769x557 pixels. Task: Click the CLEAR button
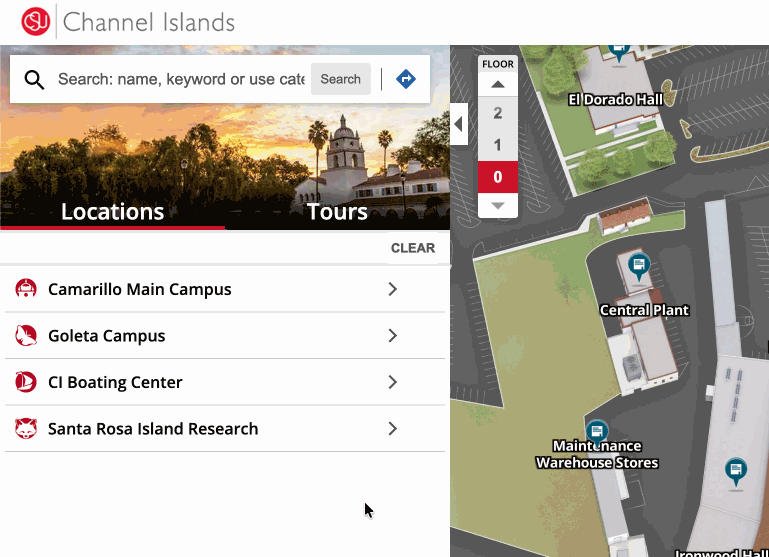pos(413,248)
